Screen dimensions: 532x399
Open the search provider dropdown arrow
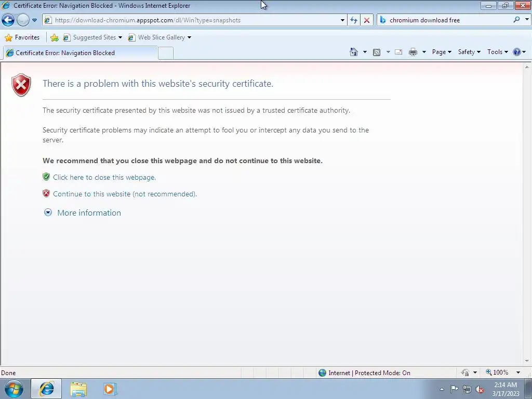coord(527,20)
